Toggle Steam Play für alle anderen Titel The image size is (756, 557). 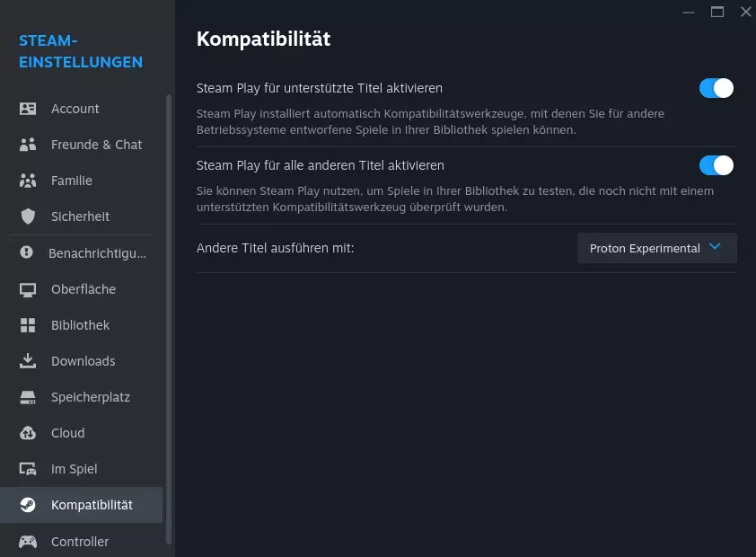716,165
